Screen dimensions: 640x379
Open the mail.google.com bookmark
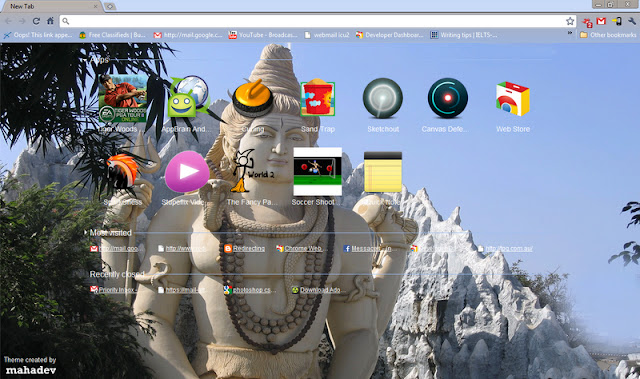[188, 35]
